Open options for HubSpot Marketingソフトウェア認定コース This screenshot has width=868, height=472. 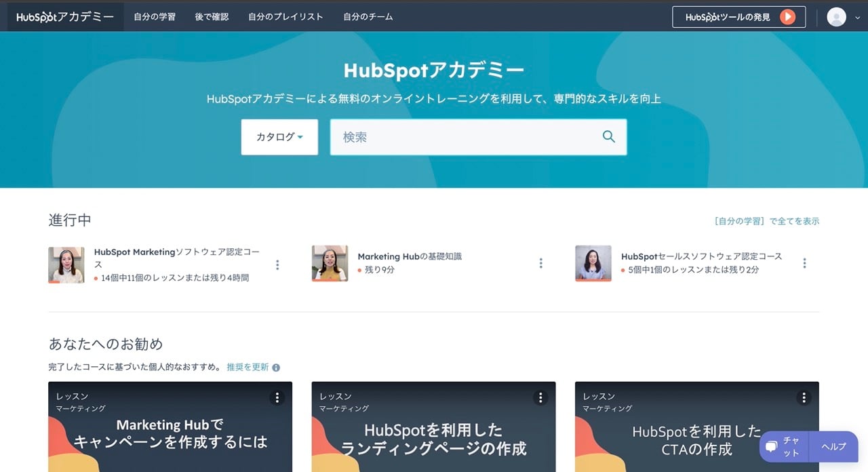[277, 264]
